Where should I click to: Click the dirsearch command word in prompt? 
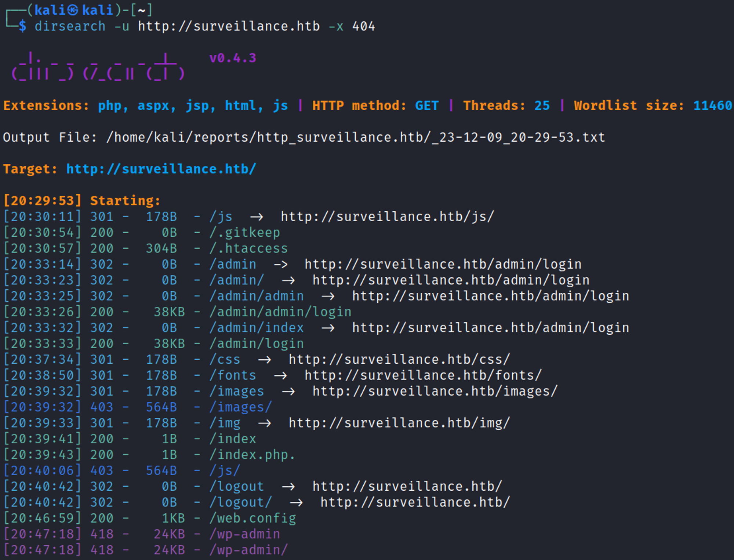[70, 26]
